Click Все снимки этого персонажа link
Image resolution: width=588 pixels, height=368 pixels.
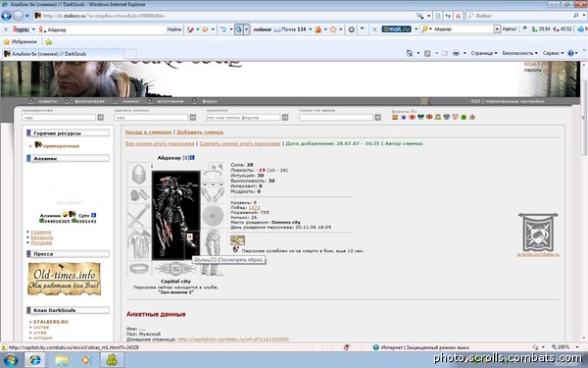point(160,143)
